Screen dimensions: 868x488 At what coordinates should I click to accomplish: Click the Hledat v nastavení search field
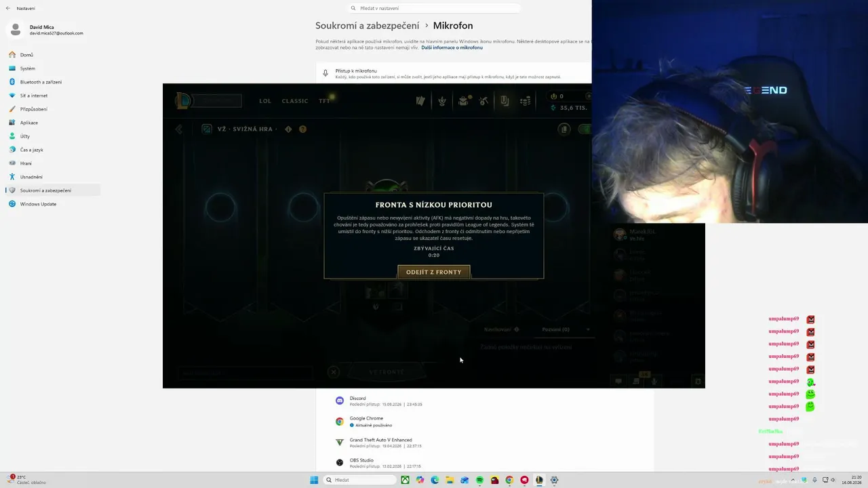[434, 8]
